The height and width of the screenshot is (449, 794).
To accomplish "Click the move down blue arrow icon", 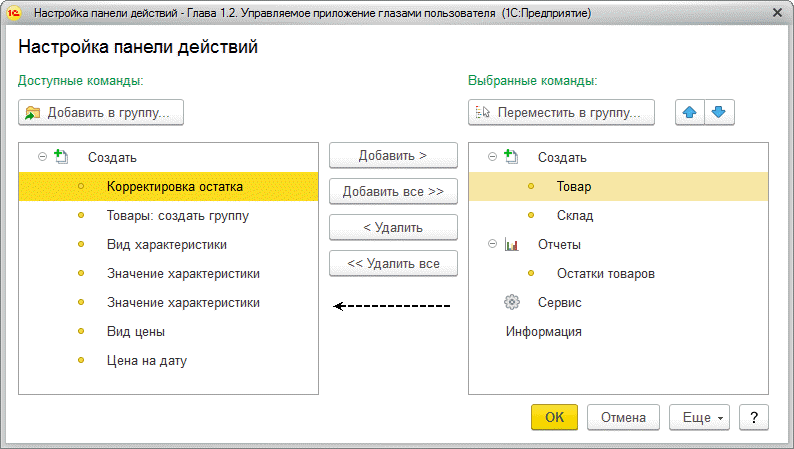I will pos(719,112).
